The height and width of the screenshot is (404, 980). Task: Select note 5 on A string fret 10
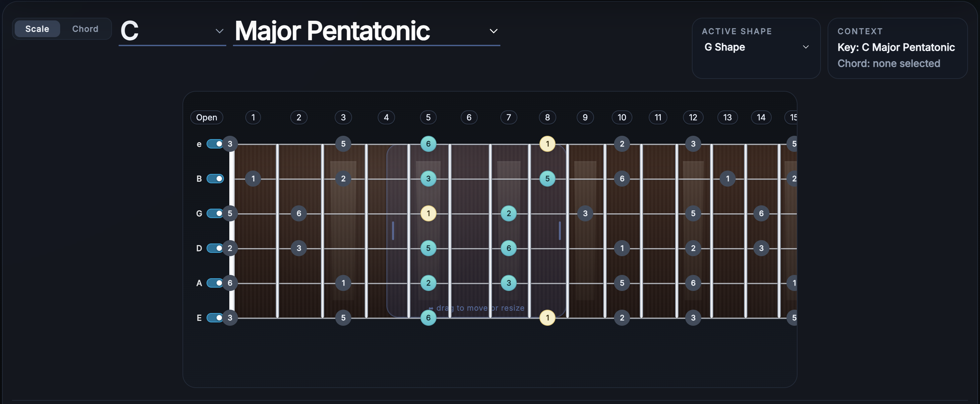coord(622,283)
